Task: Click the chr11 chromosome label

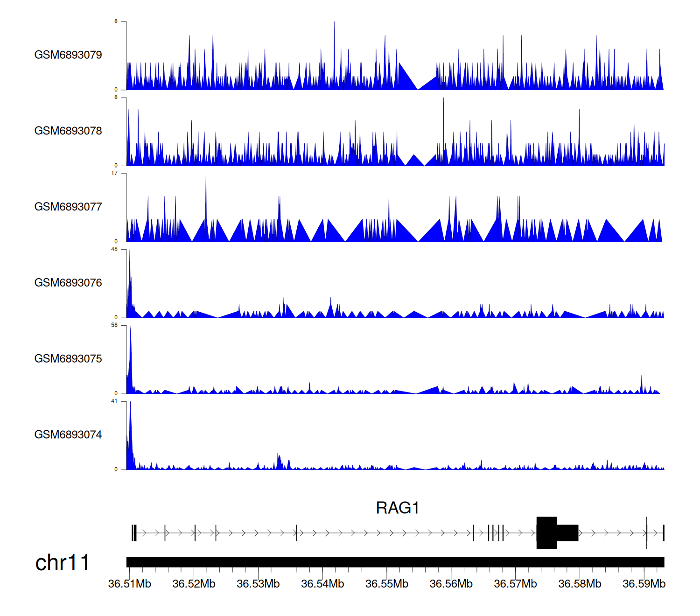Action: point(62,563)
